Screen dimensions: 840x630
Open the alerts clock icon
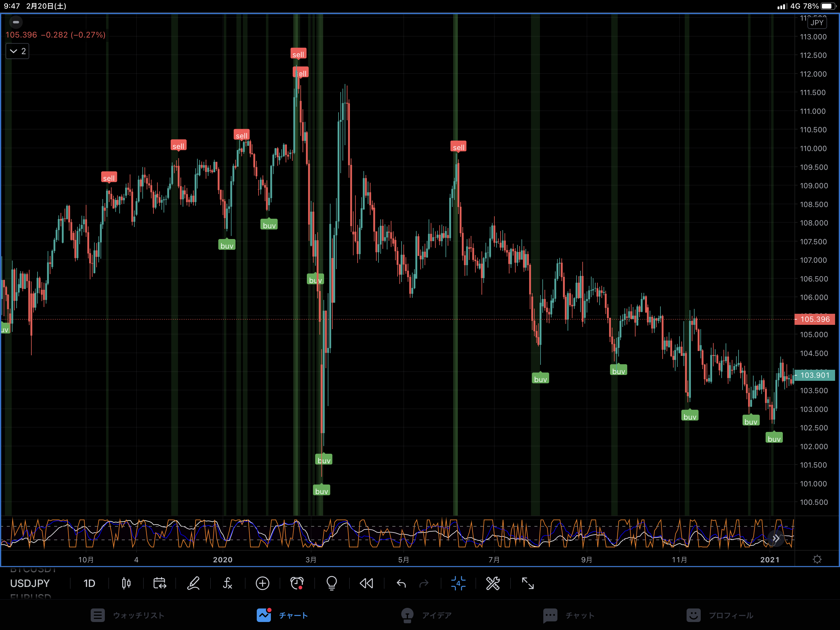click(297, 583)
